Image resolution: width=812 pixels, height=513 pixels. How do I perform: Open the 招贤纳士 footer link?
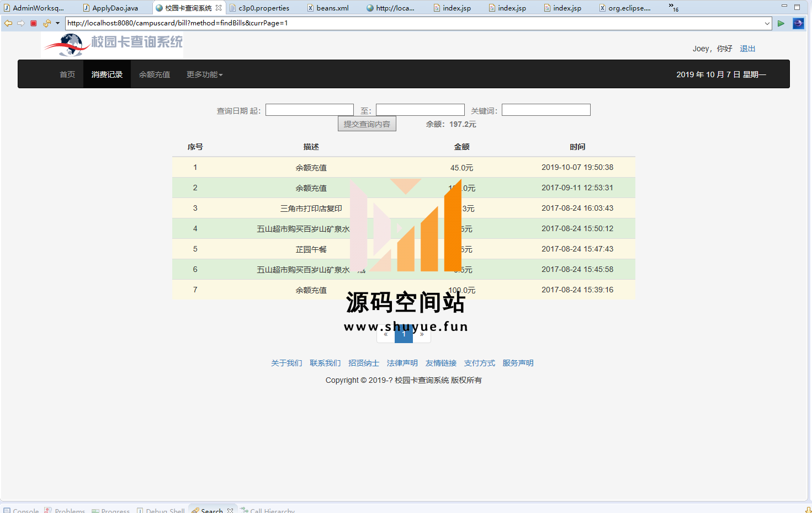[x=364, y=363]
